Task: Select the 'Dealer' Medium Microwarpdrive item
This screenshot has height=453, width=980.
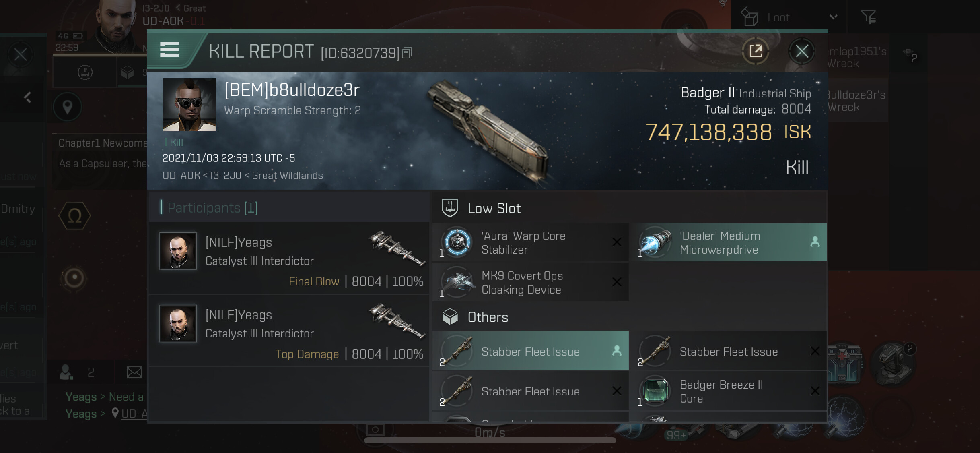Action: pyautogui.click(x=729, y=242)
